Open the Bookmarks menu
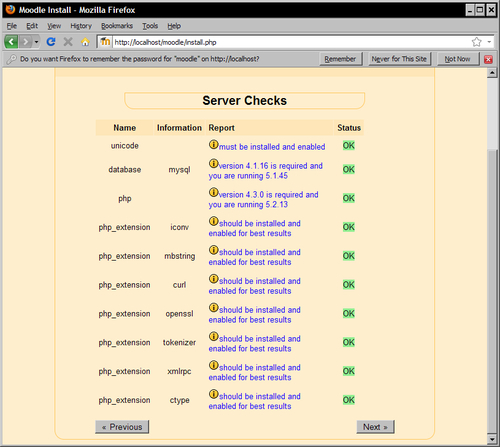Viewport: 500px width, 447px height. coord(117,26)
